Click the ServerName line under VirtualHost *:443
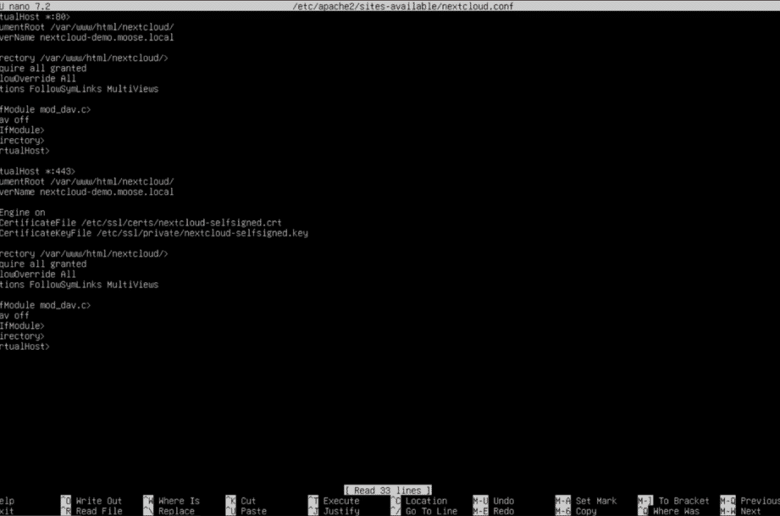The image size is (780, 516). click(87, 192)
